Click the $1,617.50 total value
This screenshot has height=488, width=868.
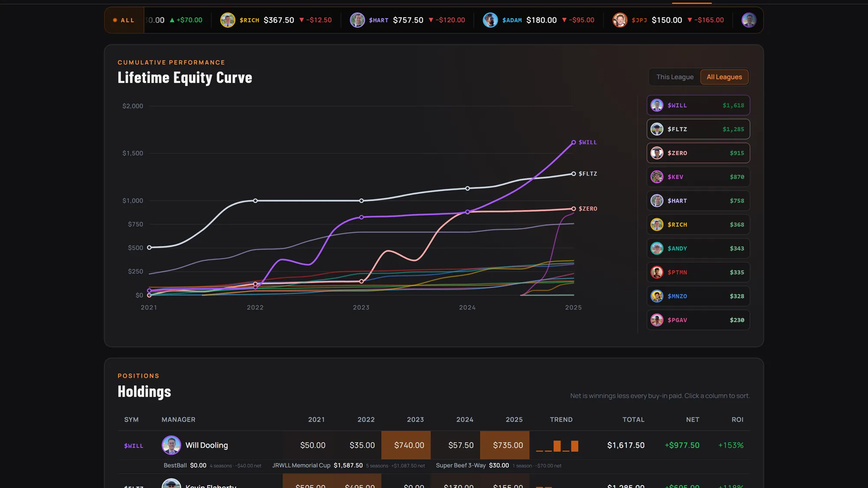pyautogui.click(x=626, y=445)
